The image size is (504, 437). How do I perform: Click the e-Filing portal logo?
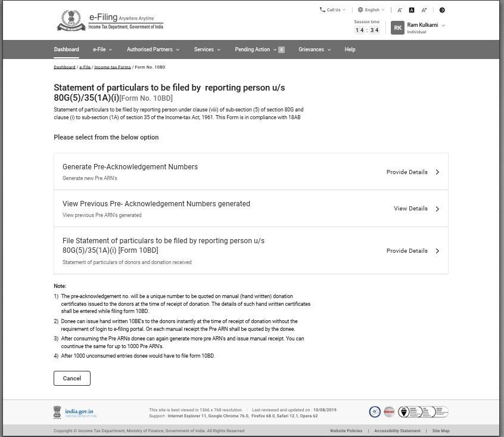tap(110, 21)
